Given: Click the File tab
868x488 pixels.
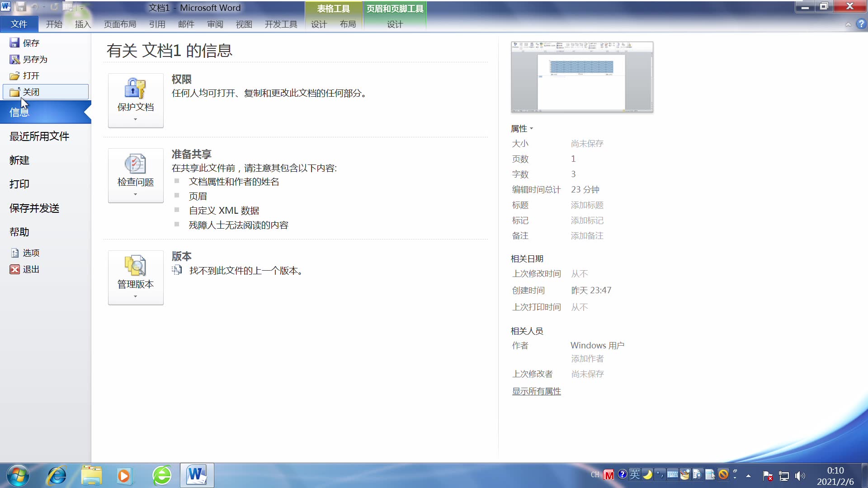Looking at the screenshot, I should click(19, 24).
